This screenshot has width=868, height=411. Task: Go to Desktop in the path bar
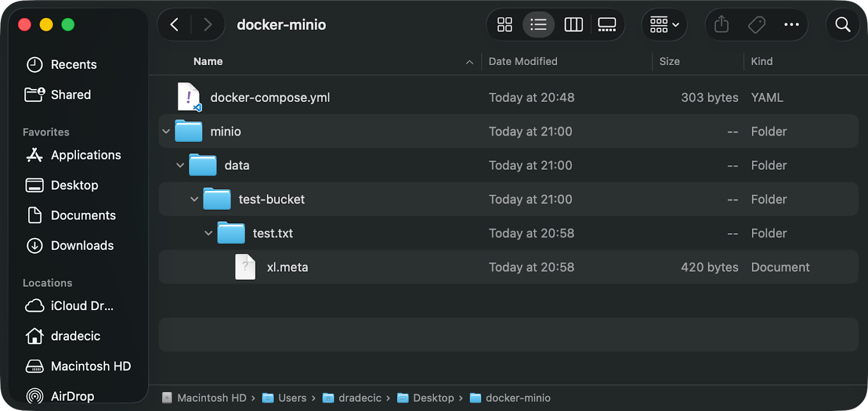pyautogui.click(x=426, y=398)
